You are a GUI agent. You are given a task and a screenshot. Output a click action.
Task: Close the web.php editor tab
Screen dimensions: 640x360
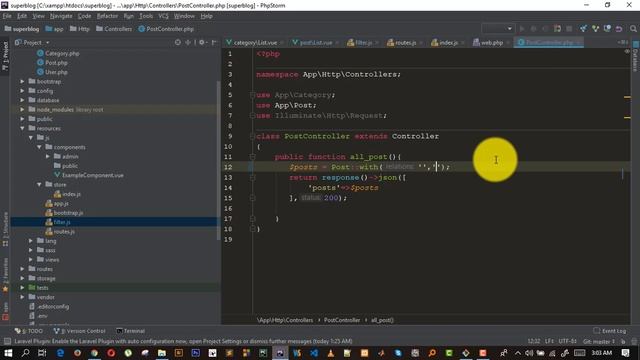click(x=507, y=42)
